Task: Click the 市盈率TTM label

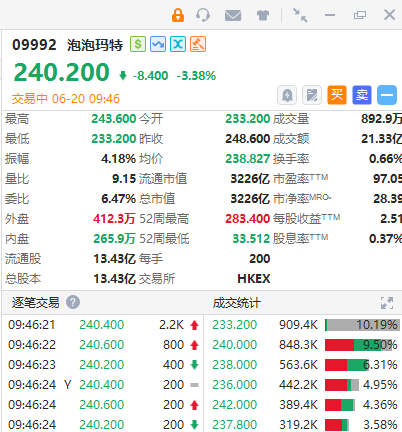Action: (300, 178)
